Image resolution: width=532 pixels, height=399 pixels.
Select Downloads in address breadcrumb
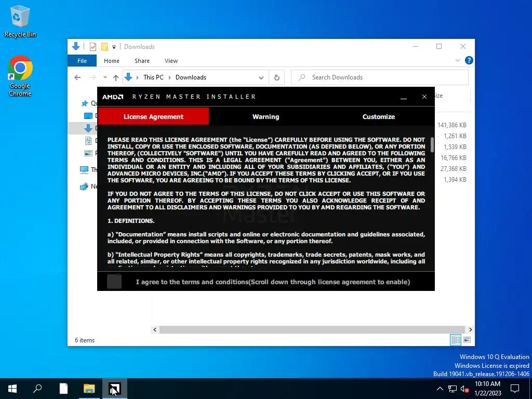click(191, 77)
